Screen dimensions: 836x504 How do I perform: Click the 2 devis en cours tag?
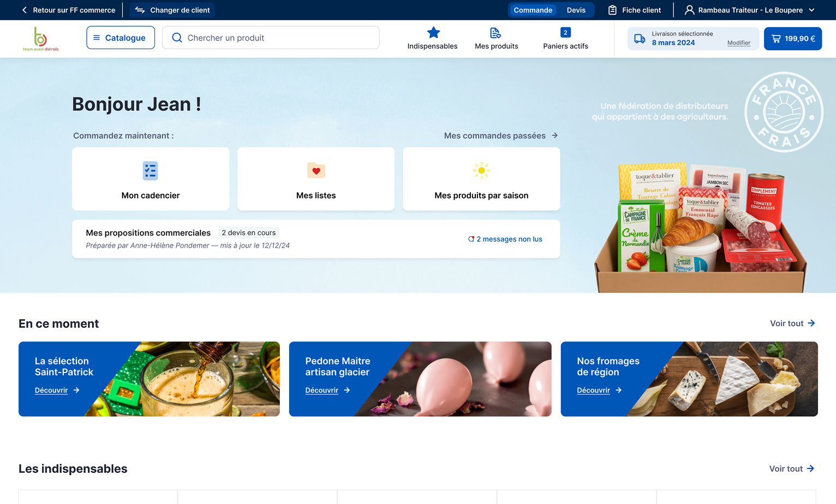click(x=249, y=233)
